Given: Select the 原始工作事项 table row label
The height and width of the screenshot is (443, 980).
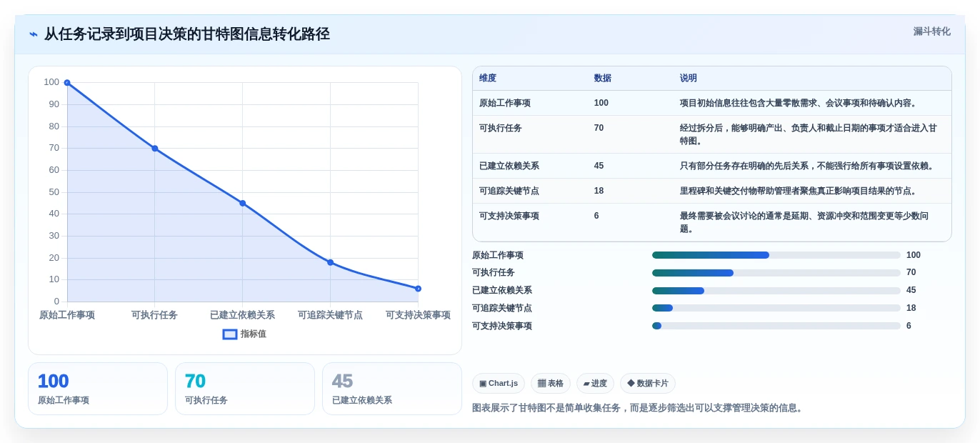Looking at the screenshot, I should (x=505, y=103).
